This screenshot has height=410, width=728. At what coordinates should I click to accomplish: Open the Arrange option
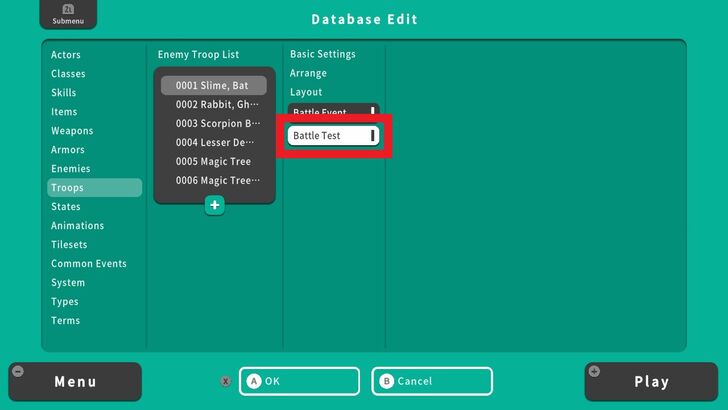(x=308, y=73)
